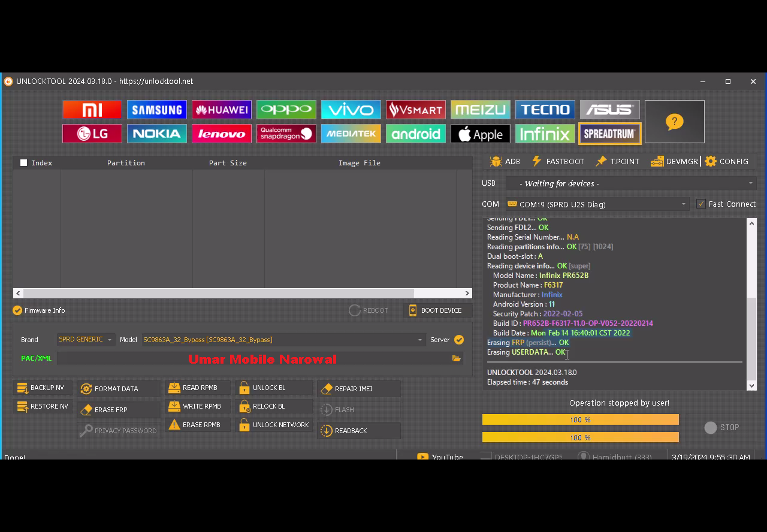Select the Huawei brand icon
Viewport: 767px width, 532px height.
pos(222,110)
